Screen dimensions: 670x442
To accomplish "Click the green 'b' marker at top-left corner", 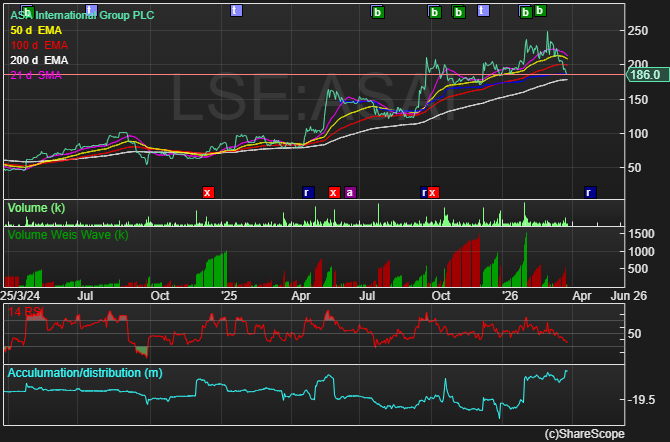I will (x=27, y=12).
